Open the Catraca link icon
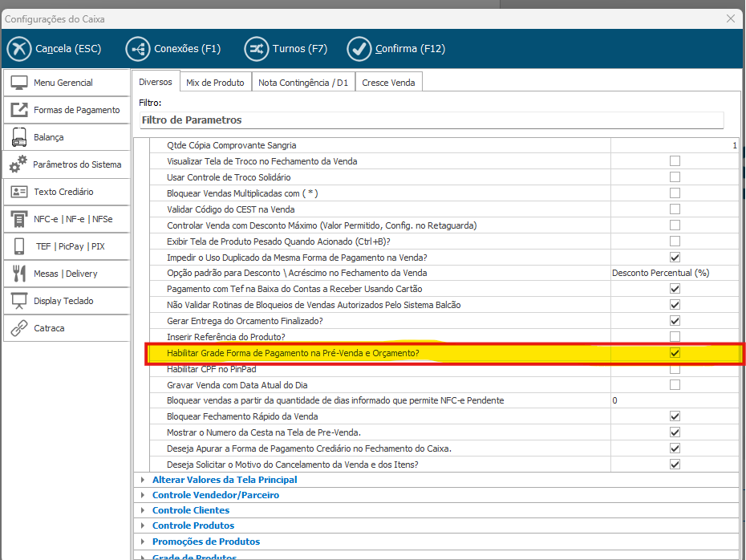The width and height of the screenshot is (746, 560). 19,328
